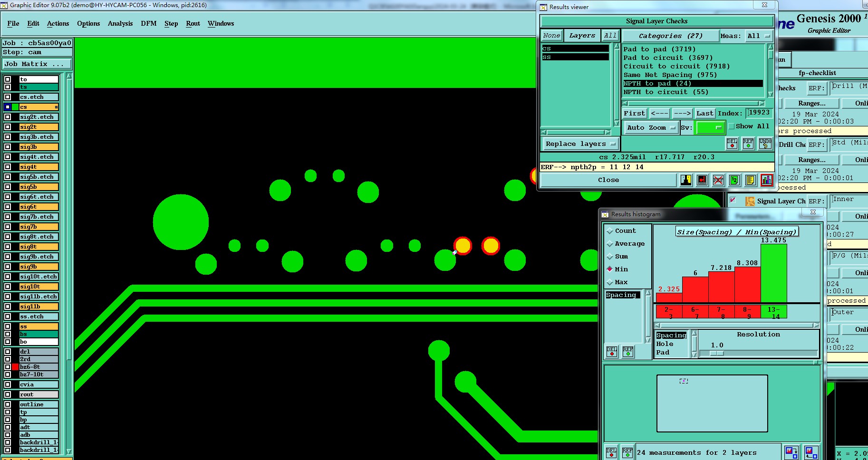Select the Max radio option
868x460 pixels.
coord(610,282)
